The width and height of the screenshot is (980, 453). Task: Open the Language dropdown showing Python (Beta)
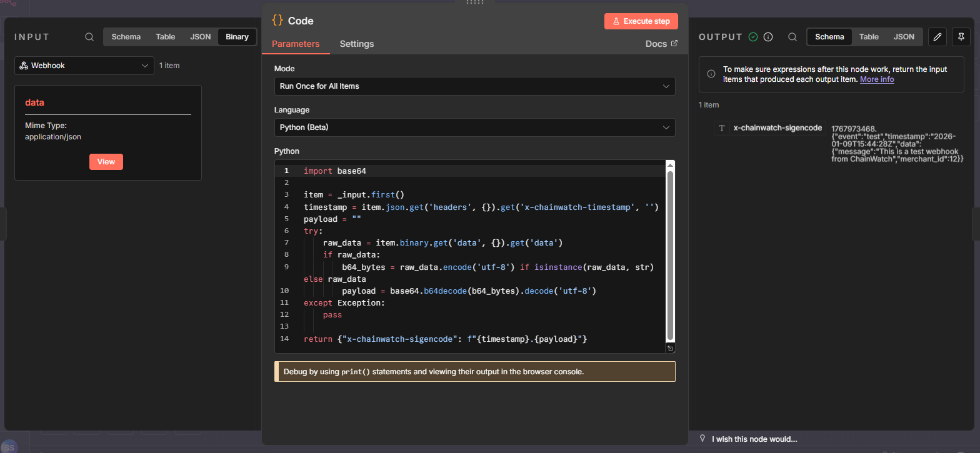pos(474,127)
